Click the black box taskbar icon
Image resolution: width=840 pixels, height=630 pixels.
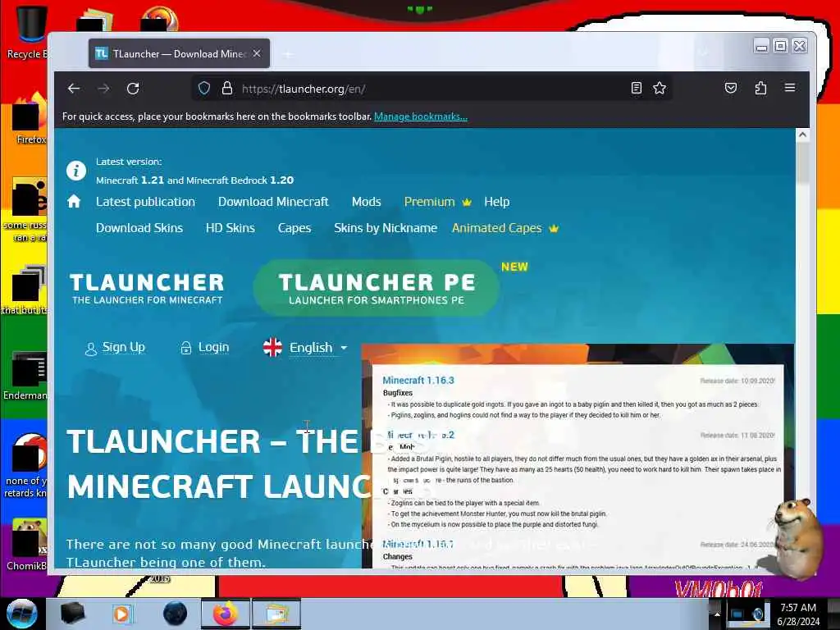72,614
